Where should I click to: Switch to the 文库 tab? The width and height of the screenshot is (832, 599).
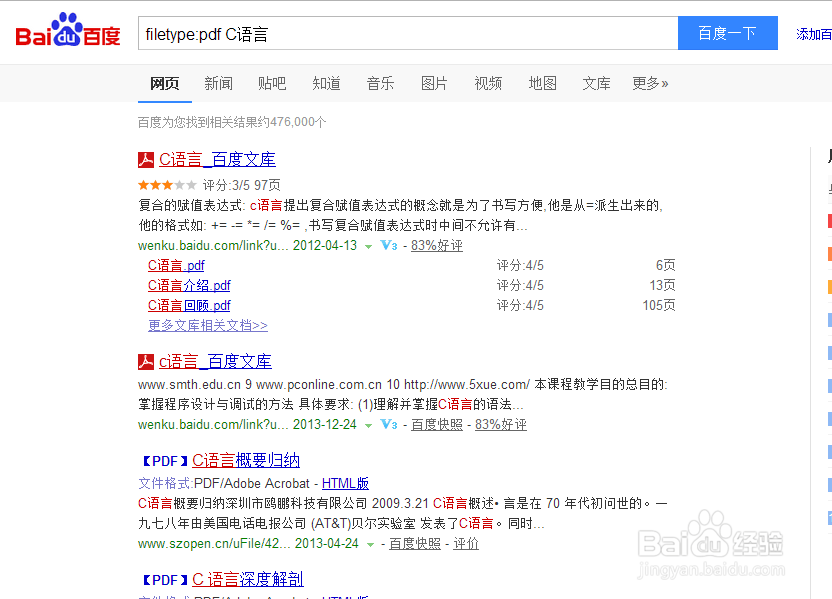[x=596, y=83]
